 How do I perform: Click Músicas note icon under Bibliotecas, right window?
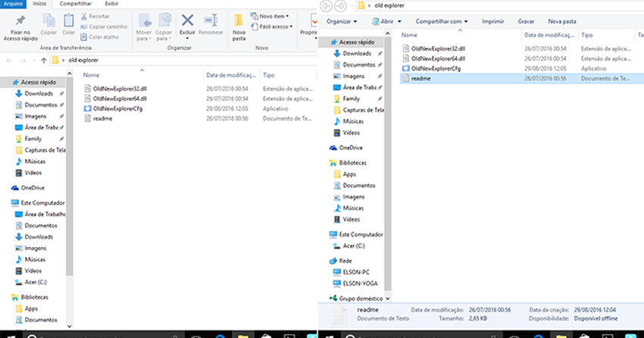tap(337, 208)
